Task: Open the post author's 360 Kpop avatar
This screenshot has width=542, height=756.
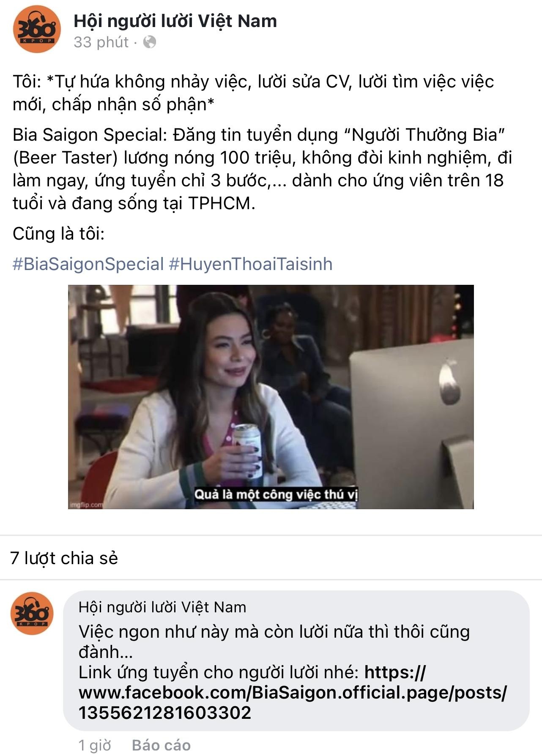Action: point(37,29)
